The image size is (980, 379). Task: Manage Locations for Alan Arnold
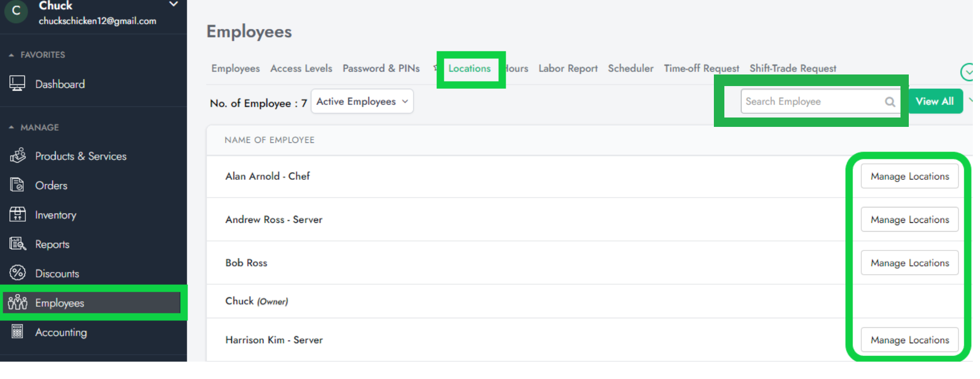[909, 177]
